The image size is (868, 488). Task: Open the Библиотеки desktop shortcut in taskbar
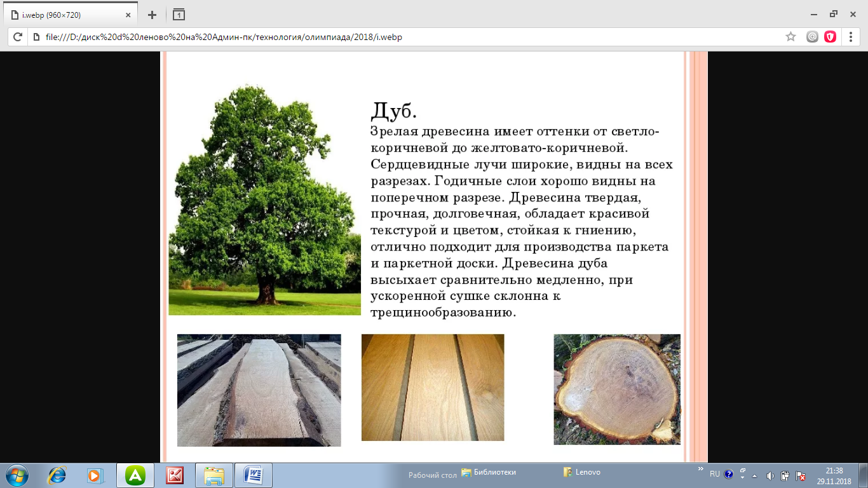[488, 472]
